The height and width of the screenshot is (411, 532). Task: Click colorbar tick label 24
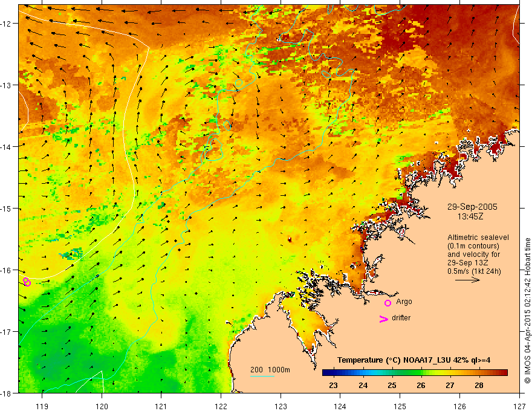[x=363, y=385]
